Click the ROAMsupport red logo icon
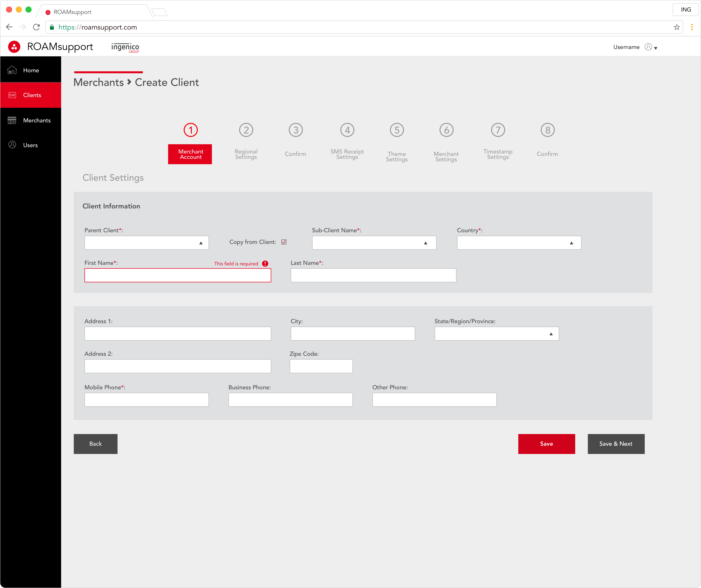 tap(14, 47)
